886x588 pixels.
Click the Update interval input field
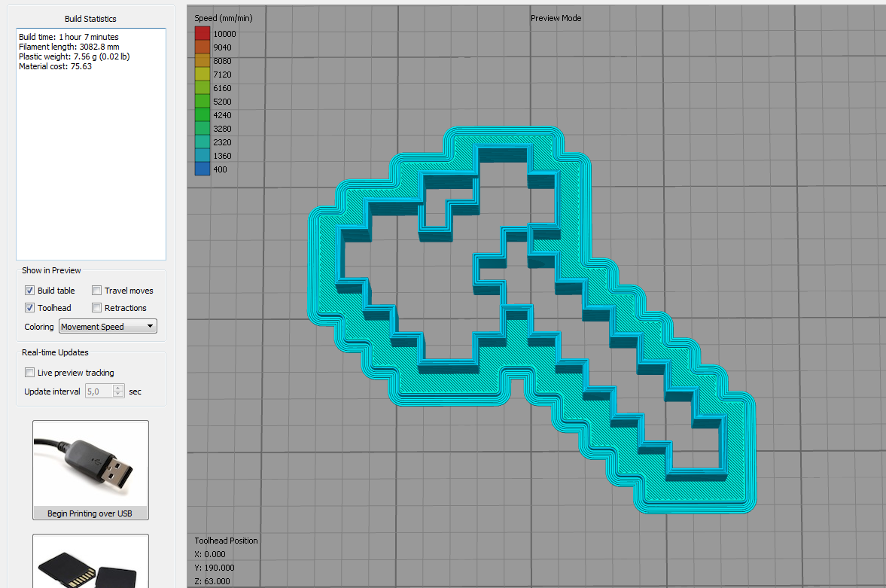coord(99,391)
